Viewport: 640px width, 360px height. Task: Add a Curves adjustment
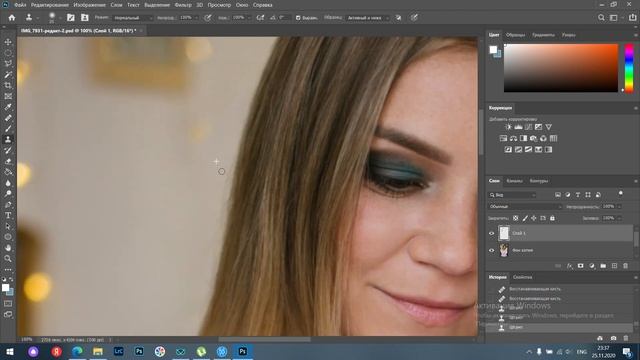coord(529,127)
